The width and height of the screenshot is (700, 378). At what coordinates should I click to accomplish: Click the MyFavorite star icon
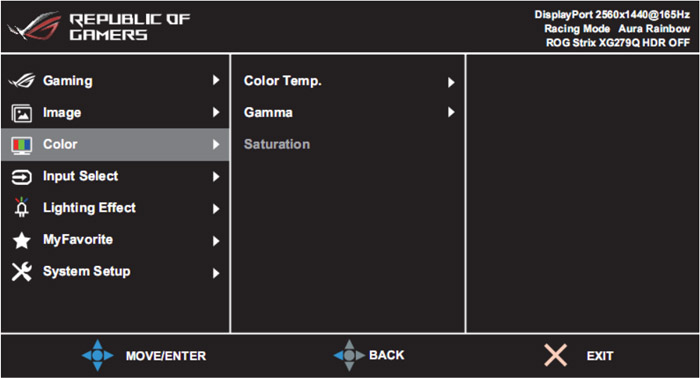(x=21, y=241)
